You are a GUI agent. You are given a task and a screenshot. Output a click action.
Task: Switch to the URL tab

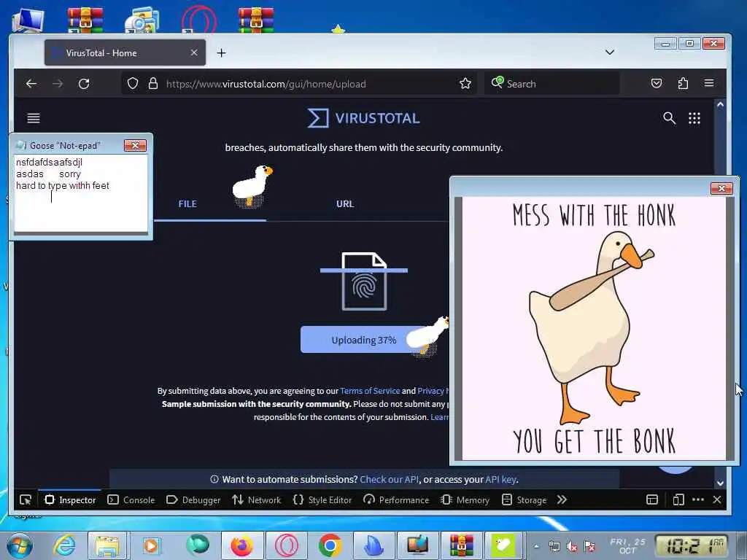pos(345,204)
